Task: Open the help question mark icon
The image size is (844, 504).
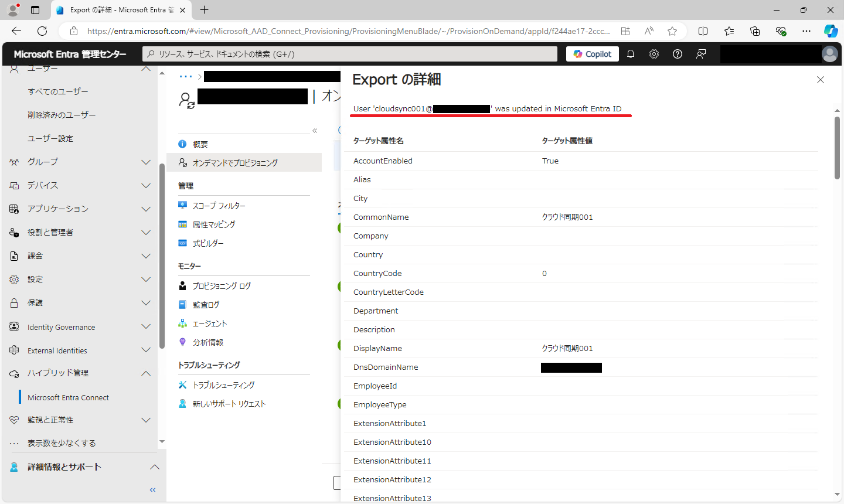Action: click(x=678, y=54)
